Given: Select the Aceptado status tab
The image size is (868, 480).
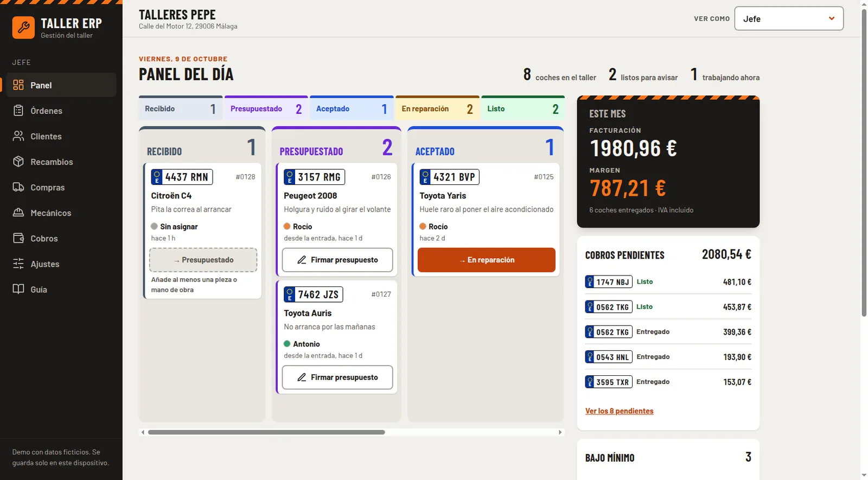Looking at the screenshot, I should point(352,108).
